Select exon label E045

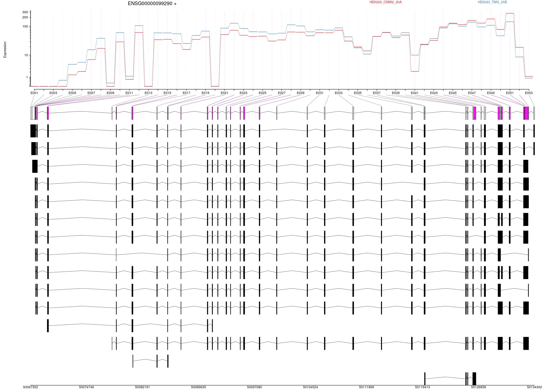coord(453,93)
